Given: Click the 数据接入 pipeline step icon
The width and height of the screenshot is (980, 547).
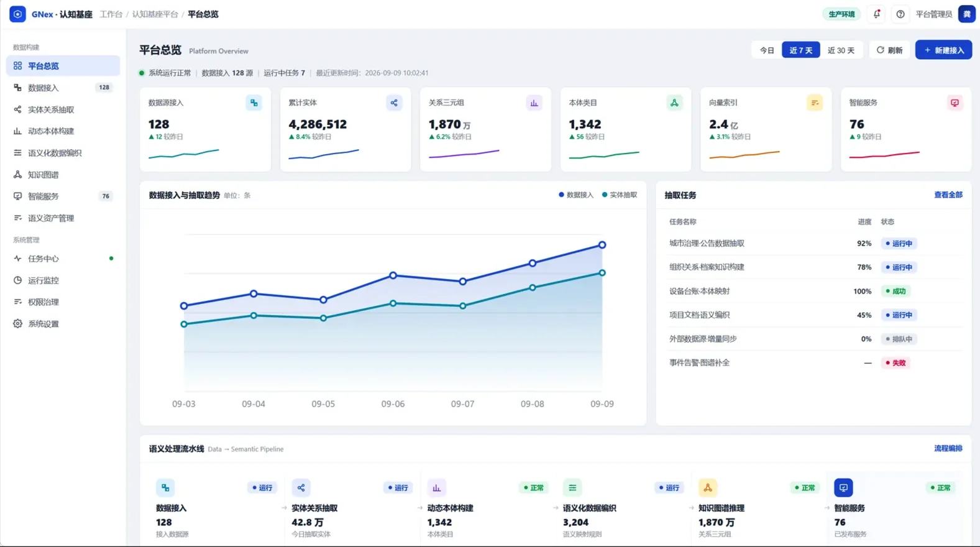Looking at the screenshot, I should (165, 488).
